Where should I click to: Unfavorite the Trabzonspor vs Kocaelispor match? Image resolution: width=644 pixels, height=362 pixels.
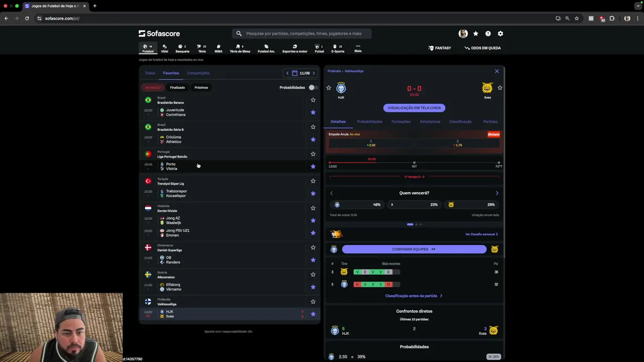tap(313, 194)
